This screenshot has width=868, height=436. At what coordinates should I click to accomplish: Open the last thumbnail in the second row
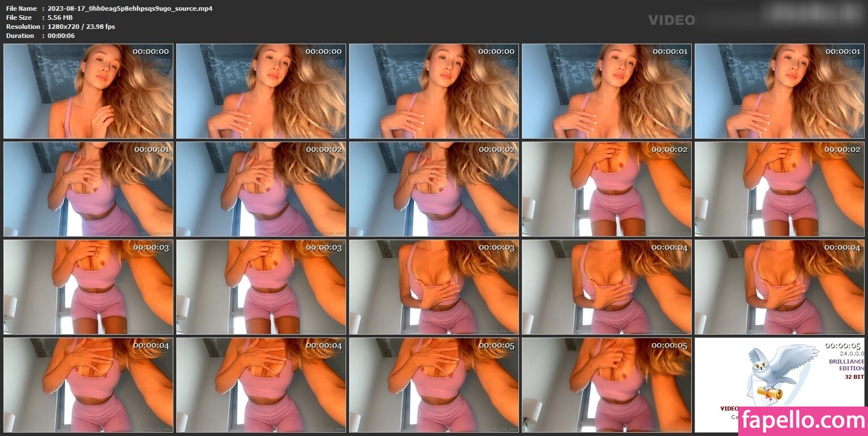[779, 189]
